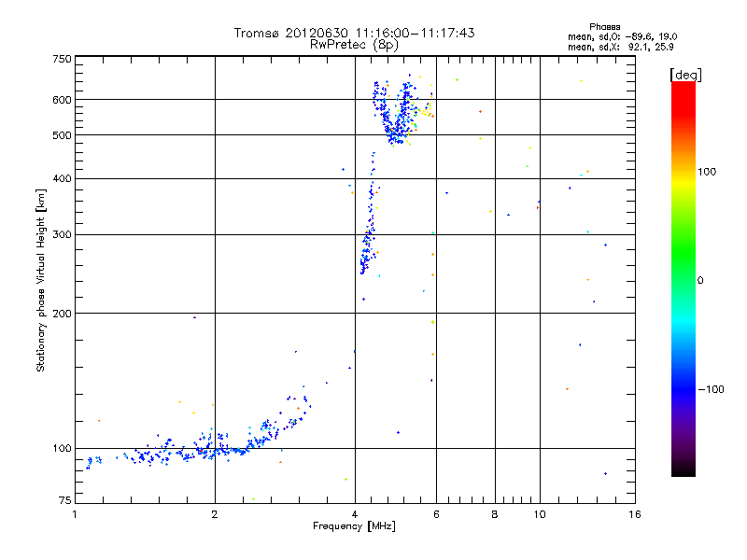Viewport: 747px width, 560px height.
Task: Click the 'Frequency [MHz]' axis label
Action: (354, 526)
